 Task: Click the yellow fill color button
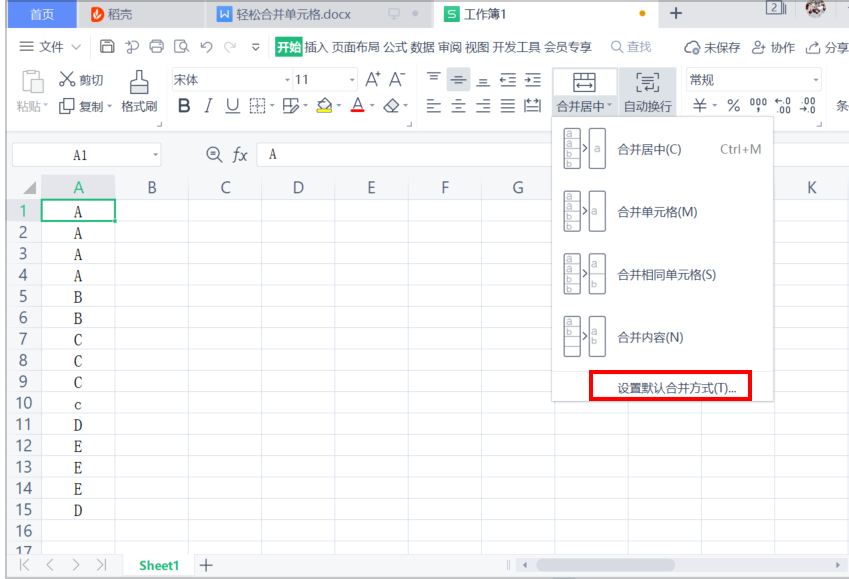tap(324, 106)
